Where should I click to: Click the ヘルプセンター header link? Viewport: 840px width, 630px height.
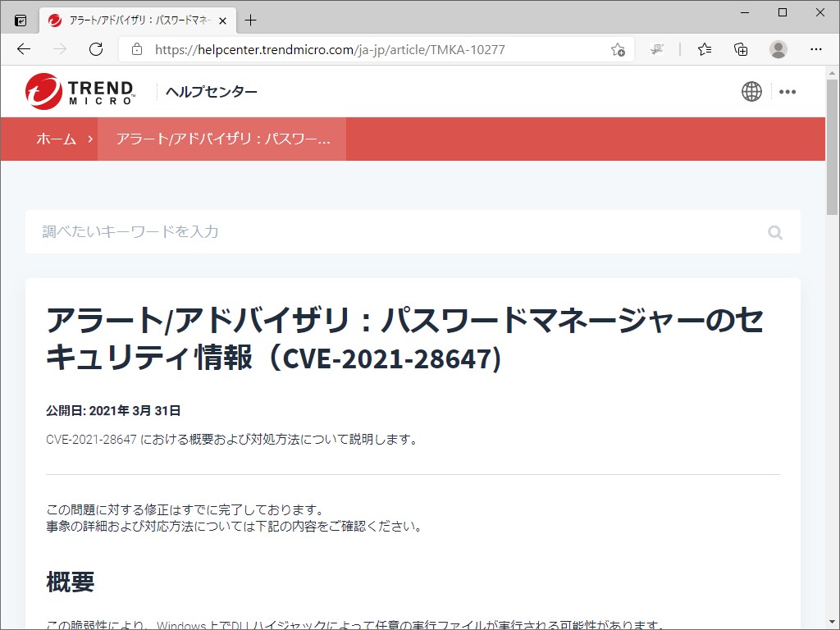coord(212,91)
